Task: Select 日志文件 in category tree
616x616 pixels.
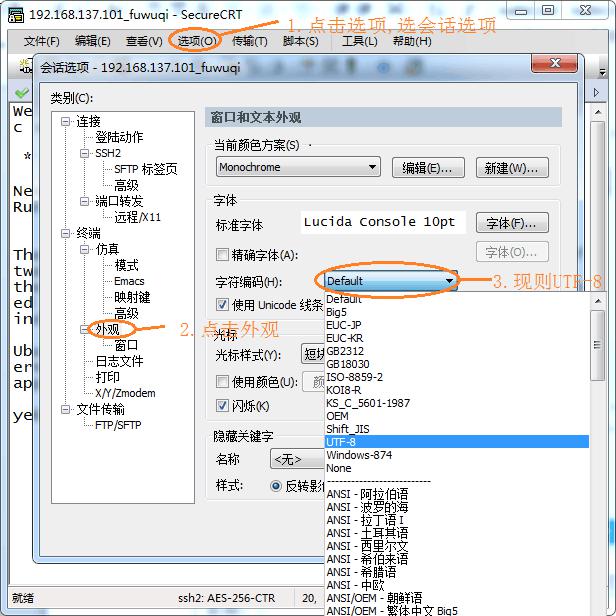Action: pyautogui.click(x=119, y=361)
